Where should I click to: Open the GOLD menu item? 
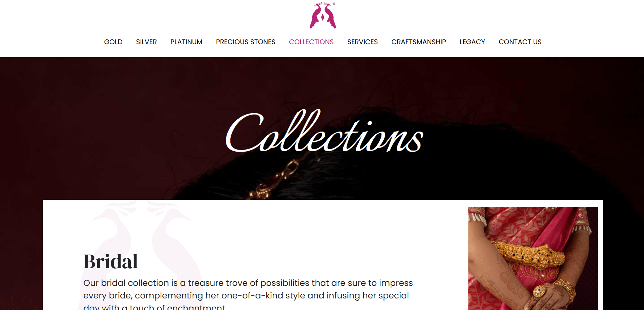[x=113, y=42]
